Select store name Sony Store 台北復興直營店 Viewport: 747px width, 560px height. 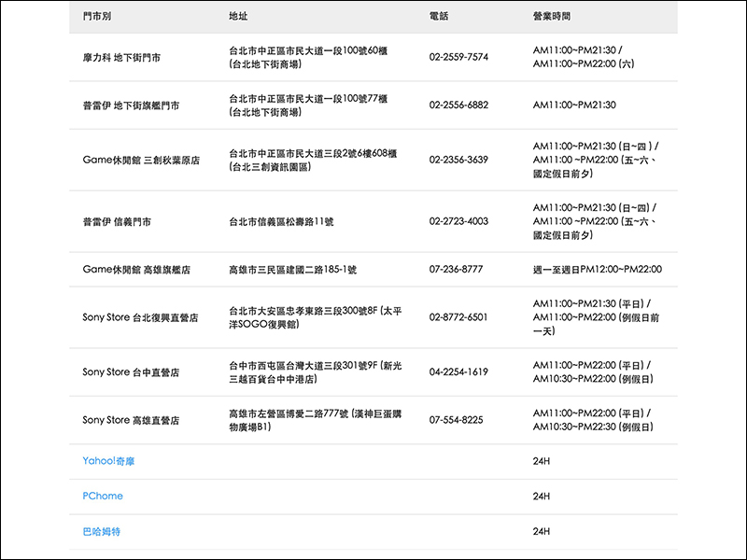click(x=140, y=317)
